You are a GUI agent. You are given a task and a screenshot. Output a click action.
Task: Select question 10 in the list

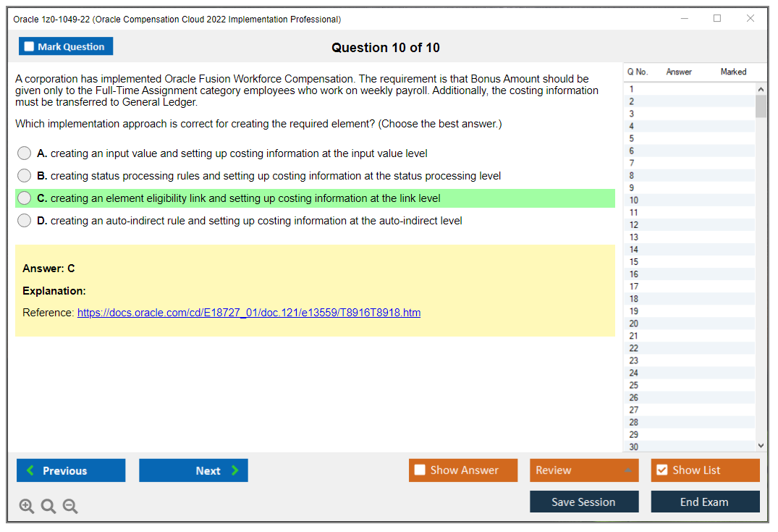coord(634,200)
